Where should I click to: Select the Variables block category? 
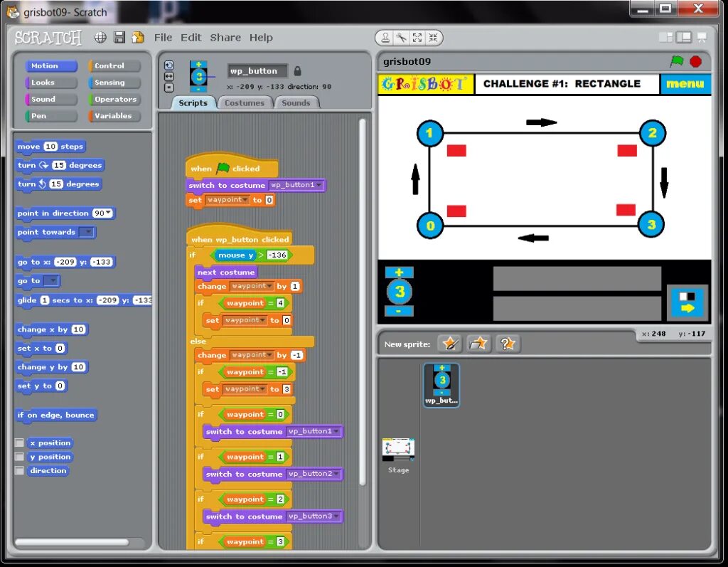pyautogui.click(x=114, y=116)
